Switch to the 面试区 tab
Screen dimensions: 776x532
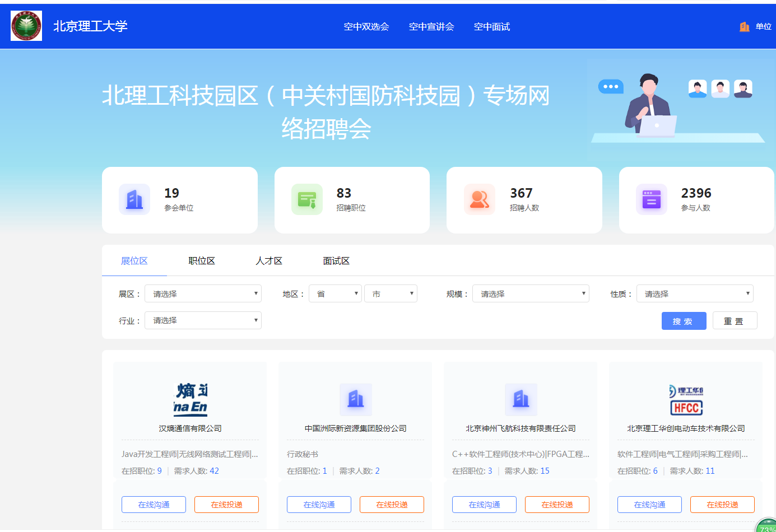point(336,261)
